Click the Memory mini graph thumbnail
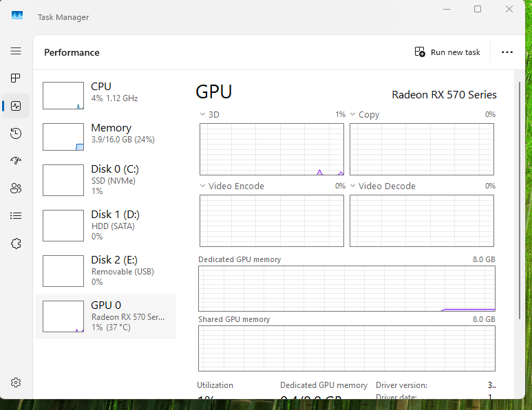 point(63,137)
